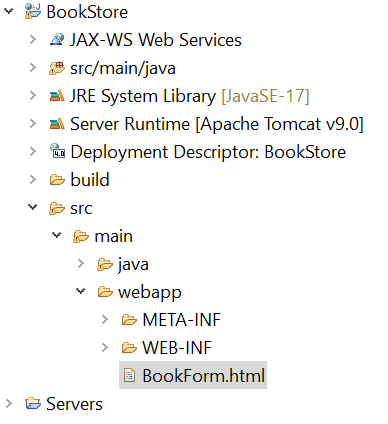Select JAX-WS Web Services label
Image resolution: width=388 pixels, height=424 pixels.
click(x=156, y=40)
